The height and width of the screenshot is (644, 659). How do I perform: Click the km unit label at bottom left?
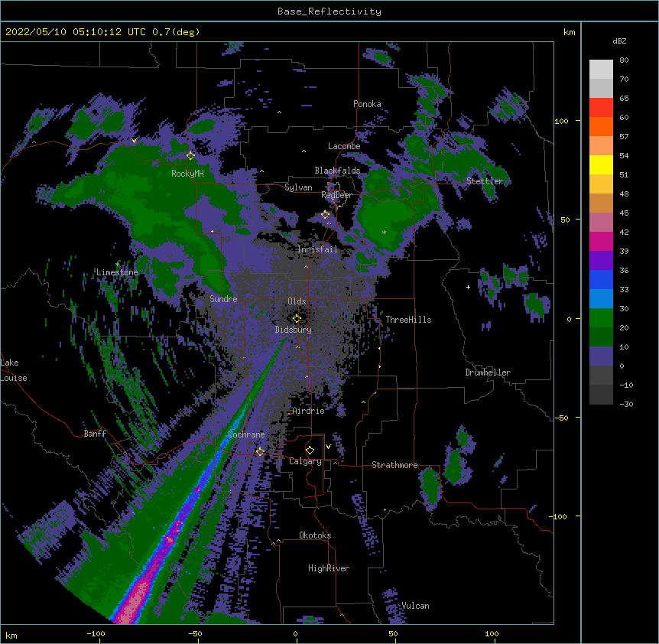click(x=11, y=636)
